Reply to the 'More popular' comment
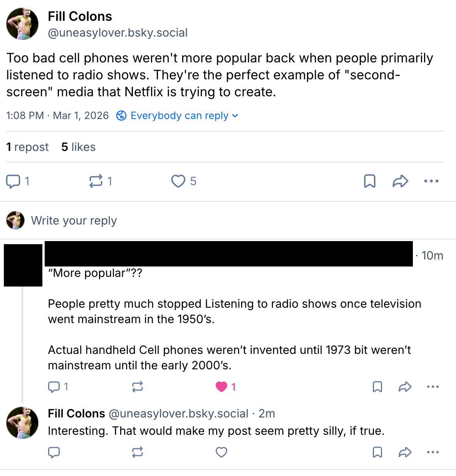 54,387
